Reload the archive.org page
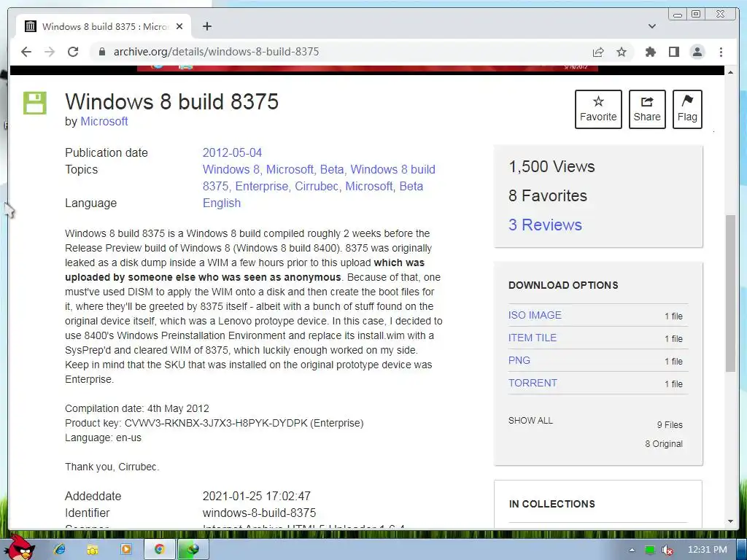747x560 pixels. point(73,52)
